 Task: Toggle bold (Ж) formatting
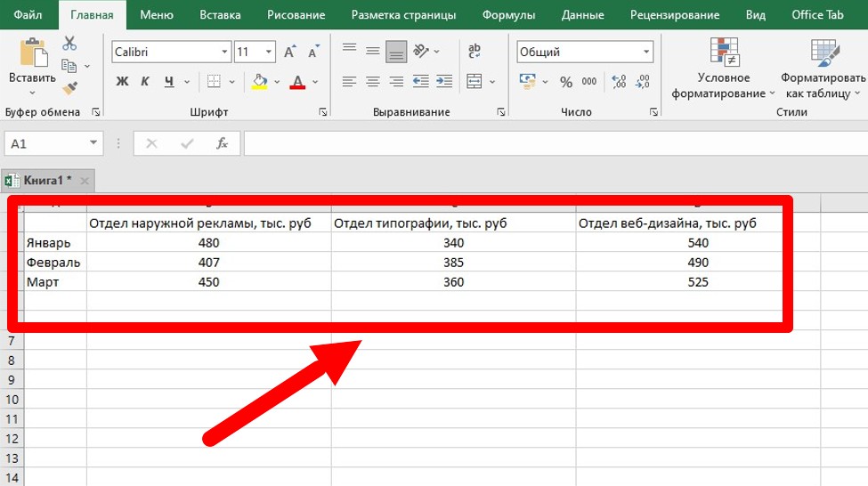point(122,82)
